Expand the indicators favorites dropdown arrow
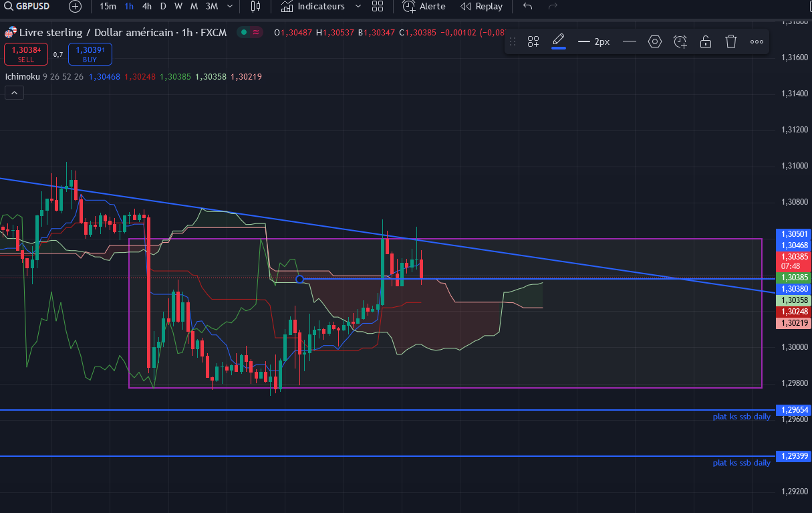The height and width of the screenshot is (513, 812). pos(358,6)
